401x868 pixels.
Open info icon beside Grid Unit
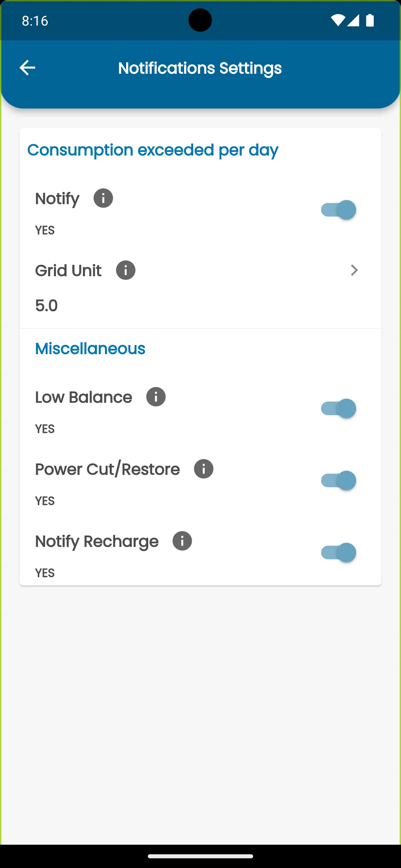126,270
